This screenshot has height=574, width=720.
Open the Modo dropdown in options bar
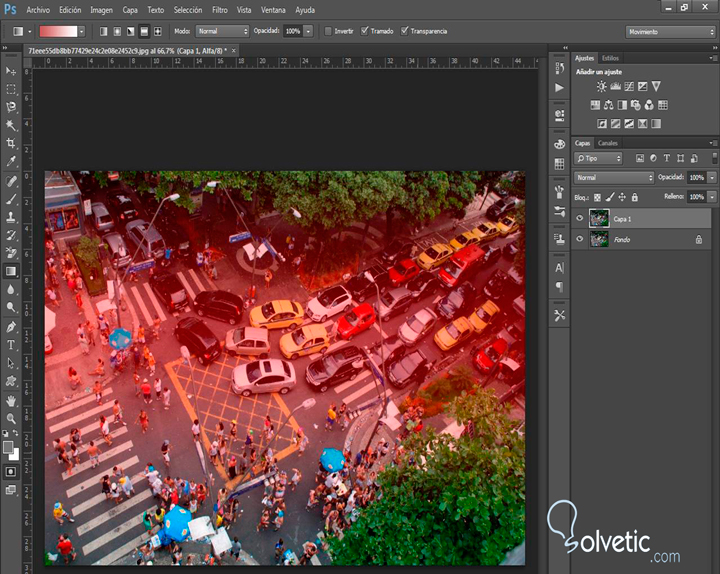coord(222,31)
